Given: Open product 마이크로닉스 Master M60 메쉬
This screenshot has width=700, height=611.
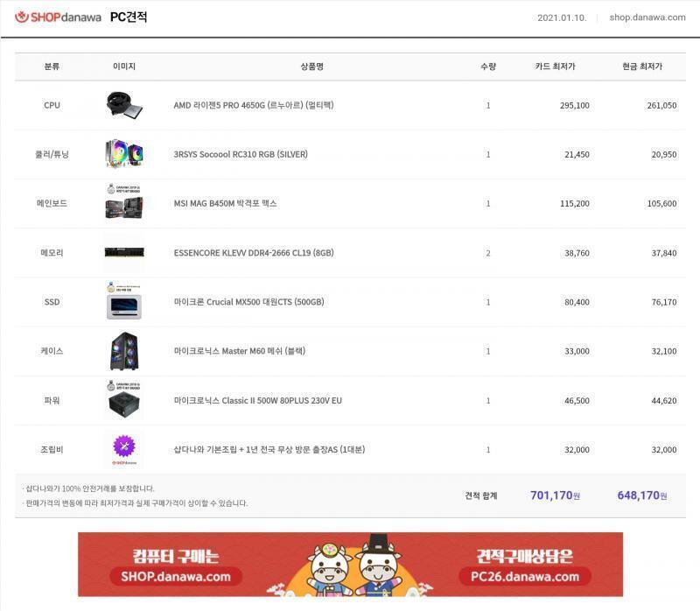Looking at the screenshot, I should pos(239,351).
